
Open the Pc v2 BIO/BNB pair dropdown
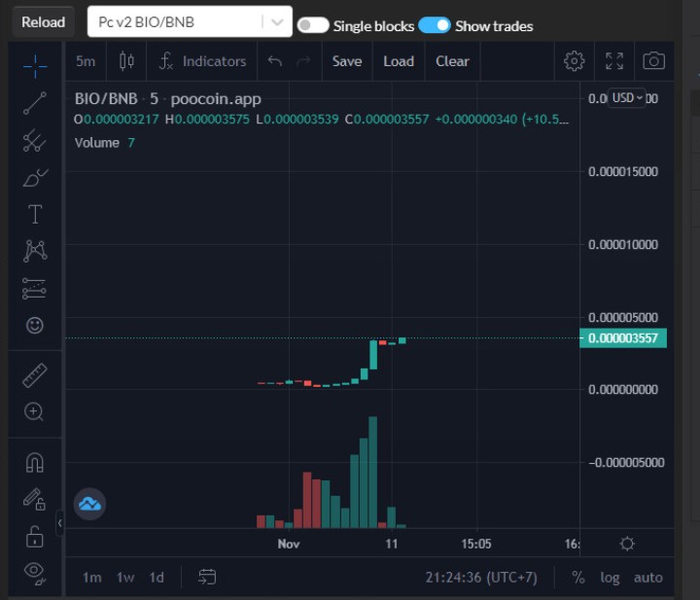[190, 21]
